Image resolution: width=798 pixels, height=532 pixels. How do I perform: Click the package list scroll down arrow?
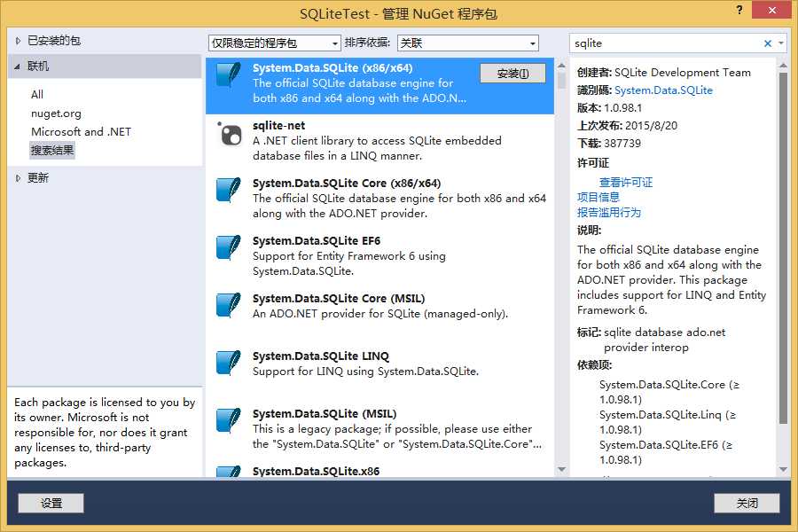[x=561, y=469]
